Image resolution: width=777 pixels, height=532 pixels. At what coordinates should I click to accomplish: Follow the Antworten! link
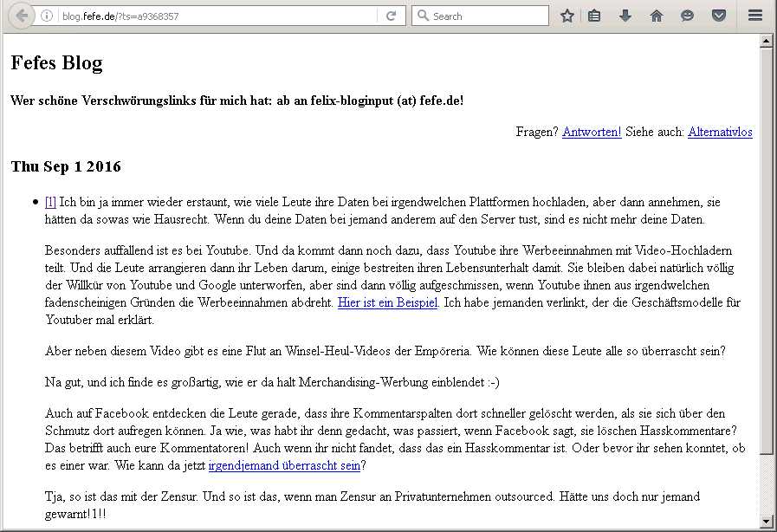(592, 132)
